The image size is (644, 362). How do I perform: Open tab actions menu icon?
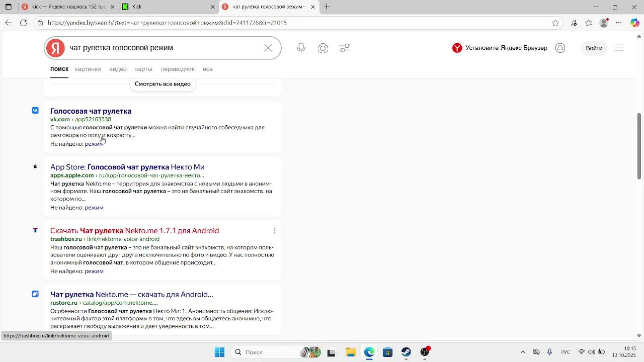pos(8,7)
